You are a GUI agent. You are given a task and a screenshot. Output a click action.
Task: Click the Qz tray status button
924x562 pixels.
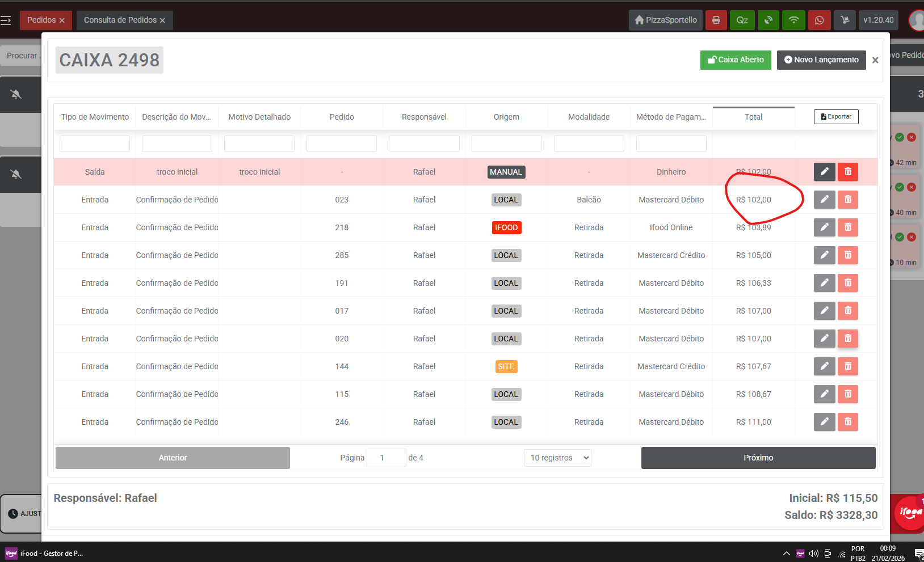click(x=742, y=20)
